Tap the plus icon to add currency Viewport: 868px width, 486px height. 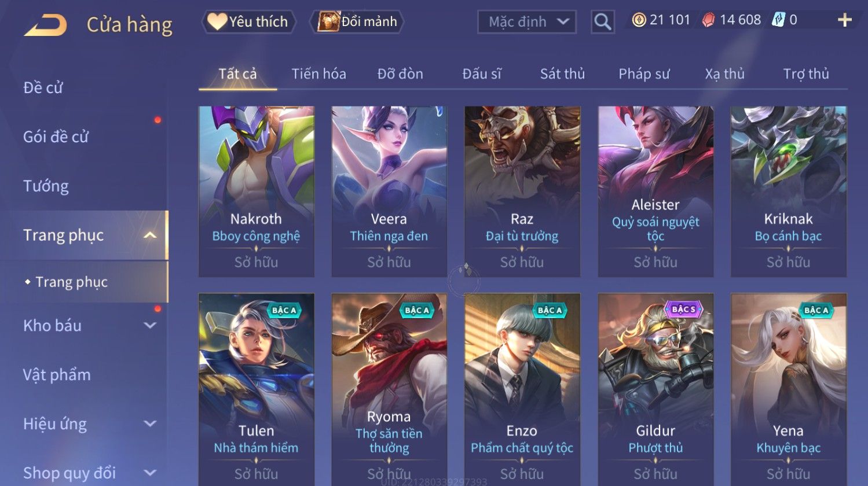[x=845, y=20]
